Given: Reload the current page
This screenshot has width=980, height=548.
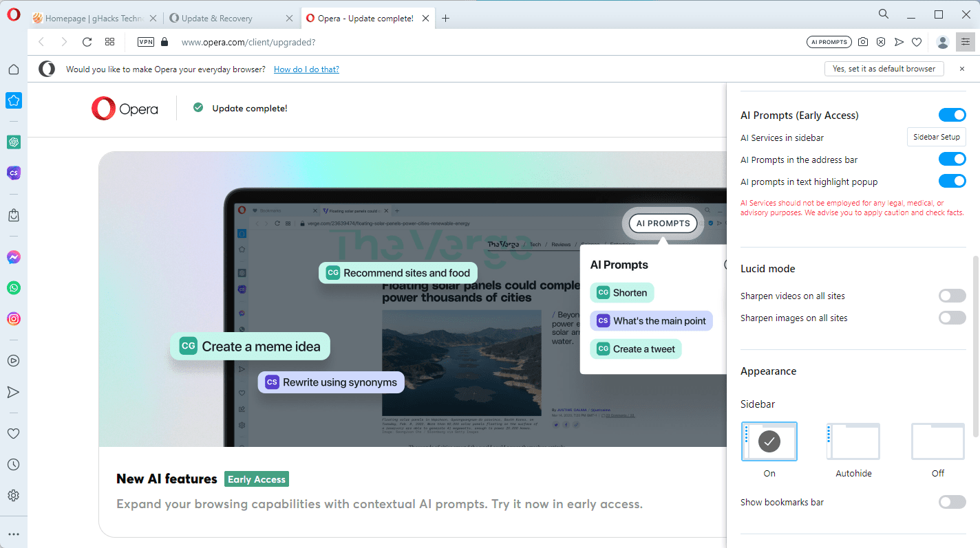Looking at the screenshot, I should coord(87,42).
